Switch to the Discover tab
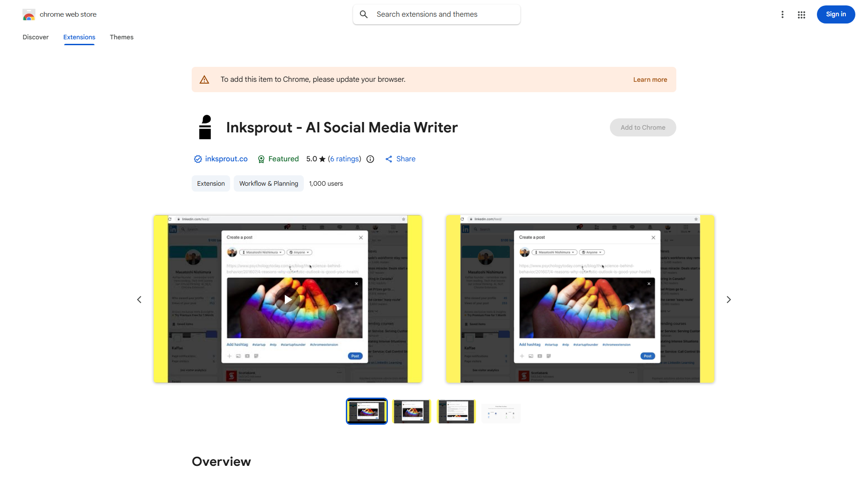Image resolution: width=868 pixels, height=488 pixels. (x=36, y=37)
